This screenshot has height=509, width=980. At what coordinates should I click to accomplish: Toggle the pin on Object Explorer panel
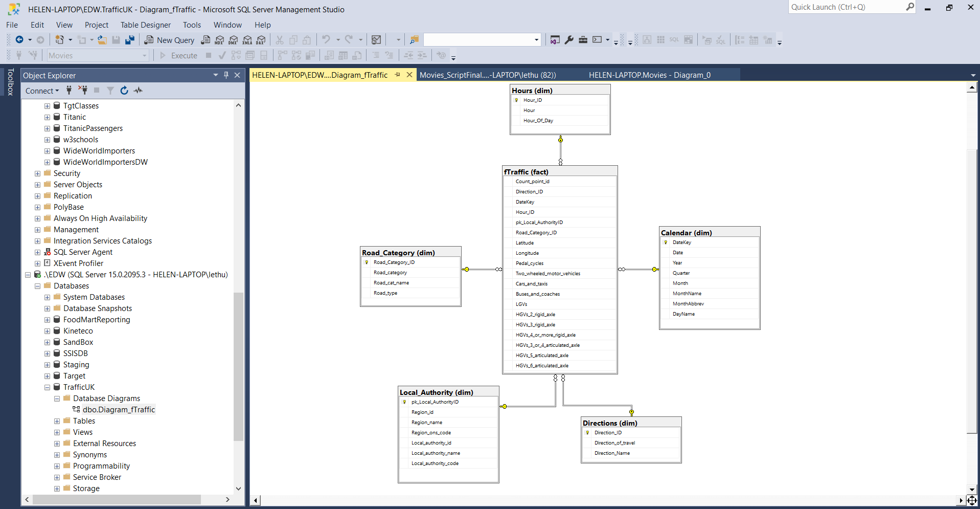pos(226,75)
